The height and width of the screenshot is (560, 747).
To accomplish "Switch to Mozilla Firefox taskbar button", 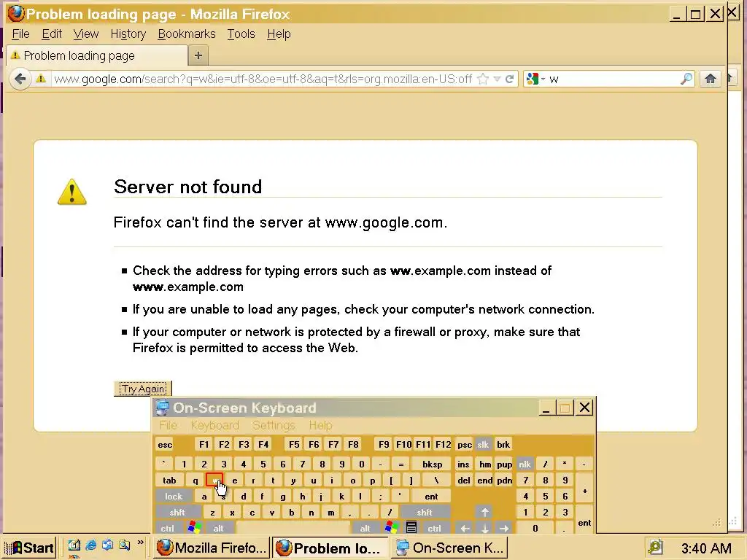I will (x=212, y=548).
